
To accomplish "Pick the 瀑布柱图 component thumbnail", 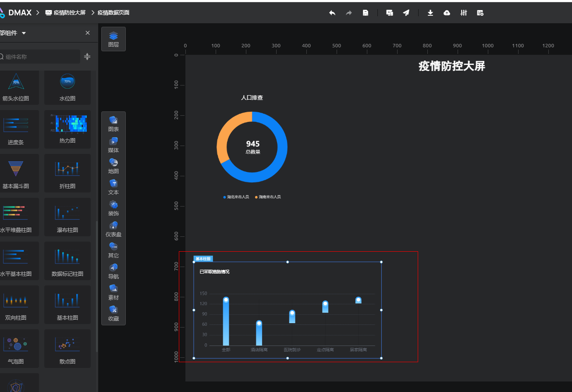I will pyautogui.click(x=68, y=217).
